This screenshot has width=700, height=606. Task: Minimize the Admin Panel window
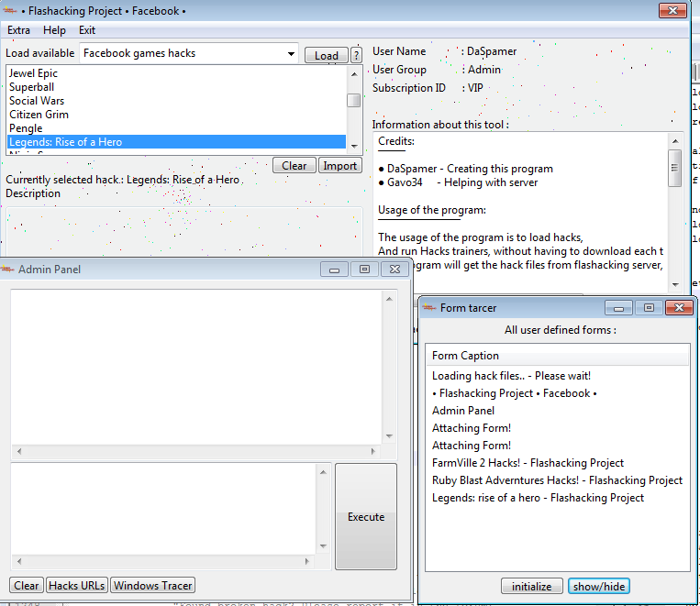pyautogui.click(x=334, y=270)
